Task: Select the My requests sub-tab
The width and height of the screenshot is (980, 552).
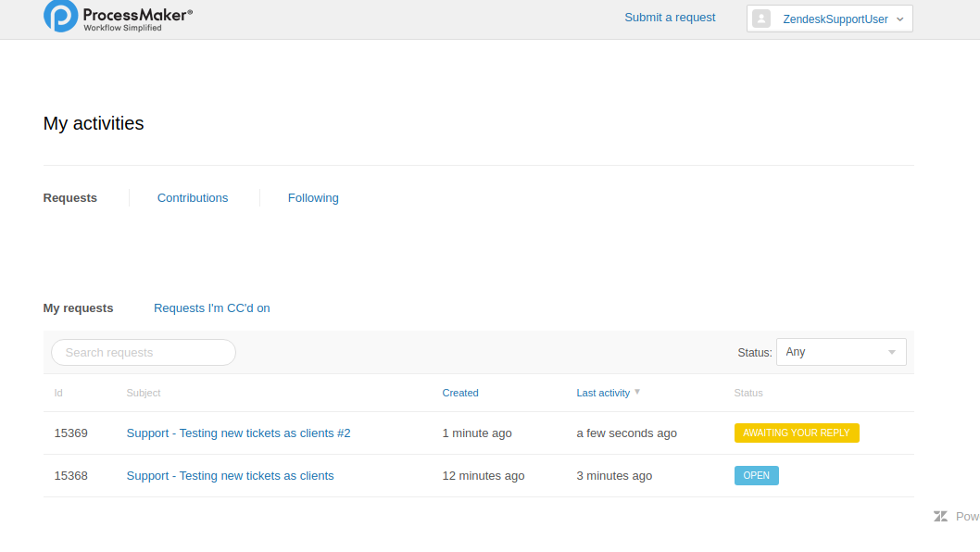Action: [79, 308]
